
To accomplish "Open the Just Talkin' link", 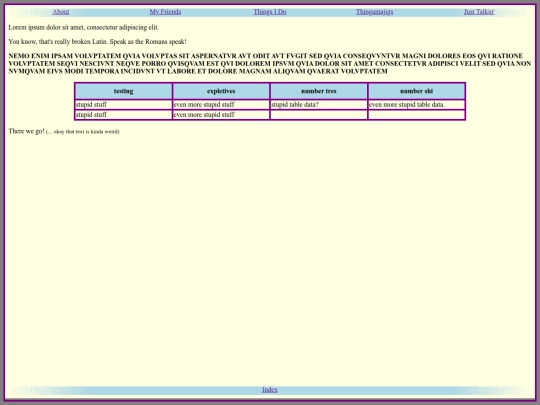I will [x=479, y=12].
